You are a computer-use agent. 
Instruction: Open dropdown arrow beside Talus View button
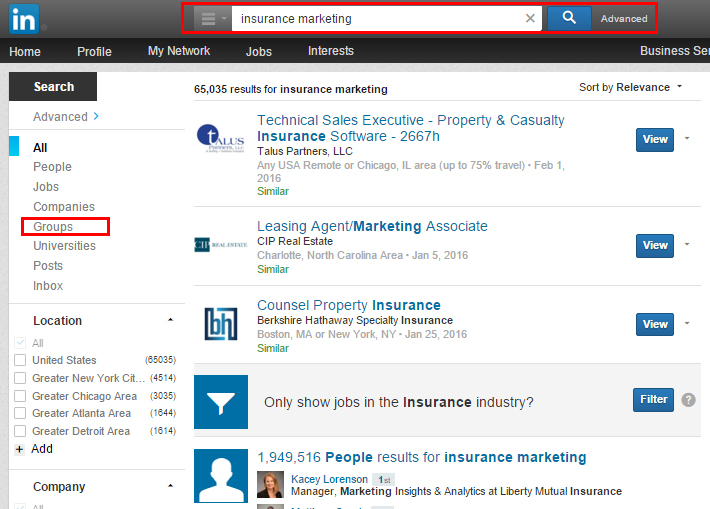click(687, 138)
